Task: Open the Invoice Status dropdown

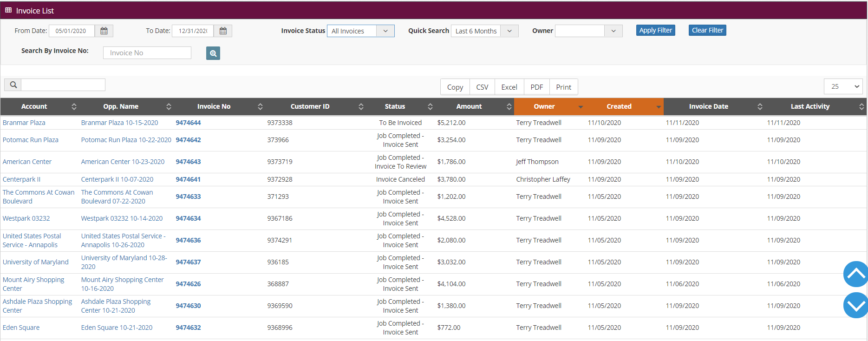Action: point(361,31)
